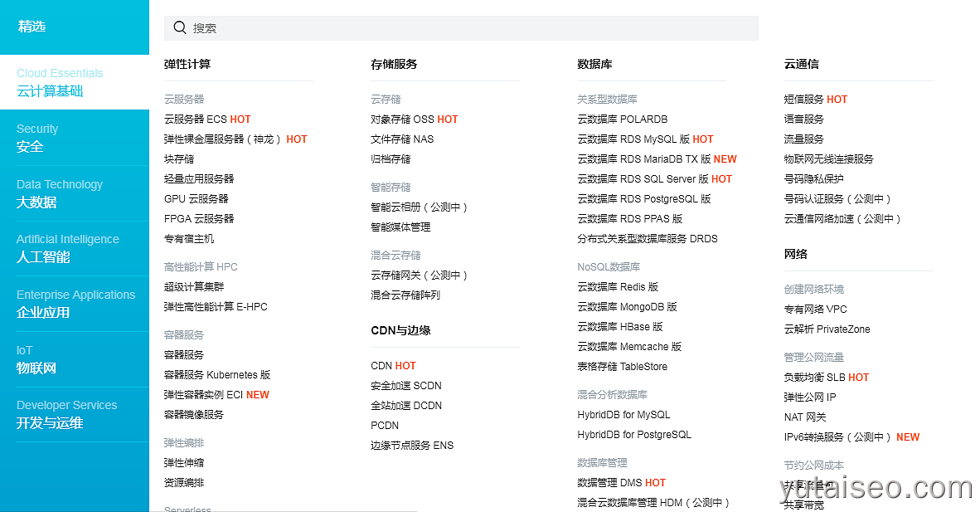Focus the 搜索 search field
The image size is (980, 512).
[x=461, y=28]
